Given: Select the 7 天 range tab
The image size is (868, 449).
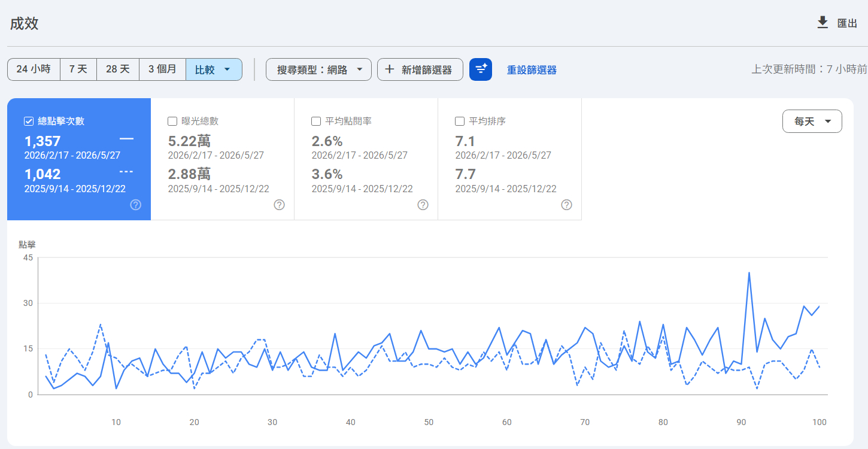Looking at the screenshot, I should point(78,69).
